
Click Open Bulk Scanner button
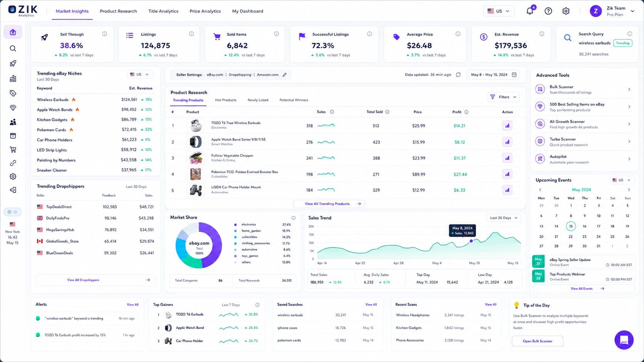tap(537, 341)
